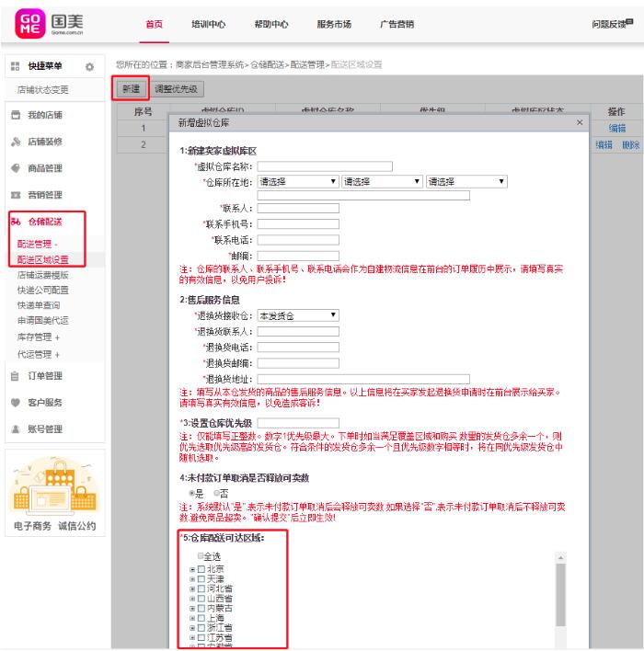Click the 商品管理 tag icon

point(16,168)
